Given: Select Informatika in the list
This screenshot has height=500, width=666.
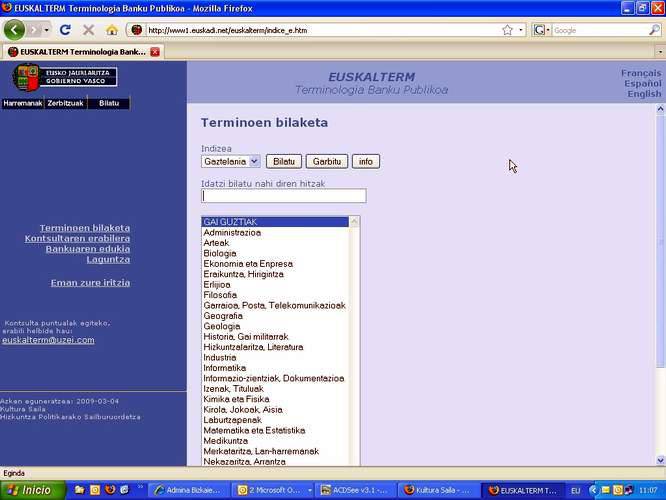Looking at the screenshot, I should tap(275, 368).
